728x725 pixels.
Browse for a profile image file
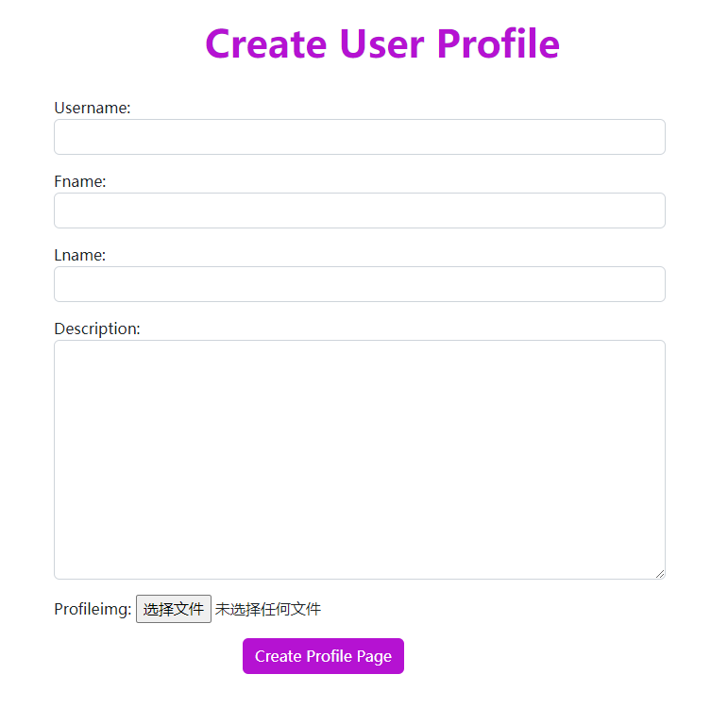pos(174,609)
